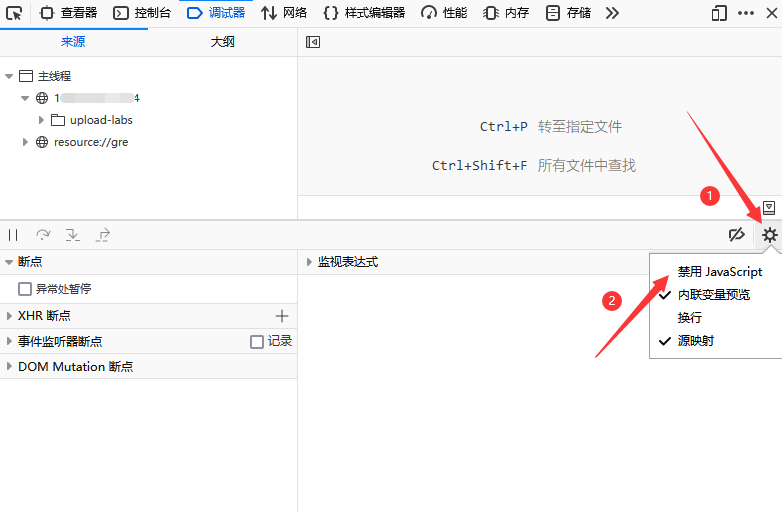The image size is (782, 512).
Task: Click the element picker icon
Action: tap(14, 13)
